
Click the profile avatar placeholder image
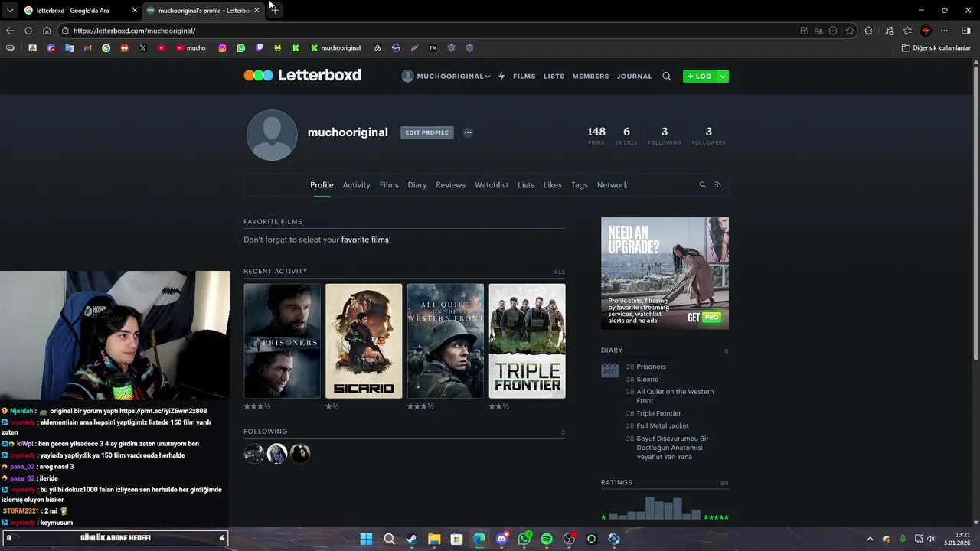tap(272, 135)
